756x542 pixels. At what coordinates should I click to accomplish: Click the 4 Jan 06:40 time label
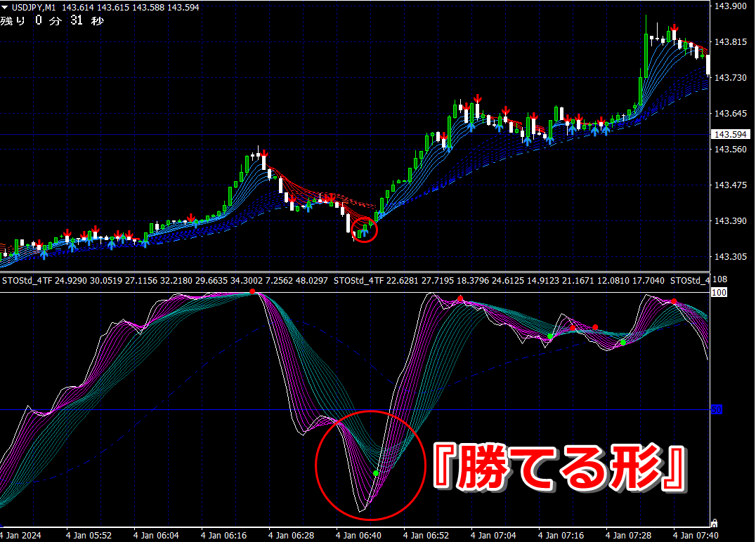click(x=359, y=535)
